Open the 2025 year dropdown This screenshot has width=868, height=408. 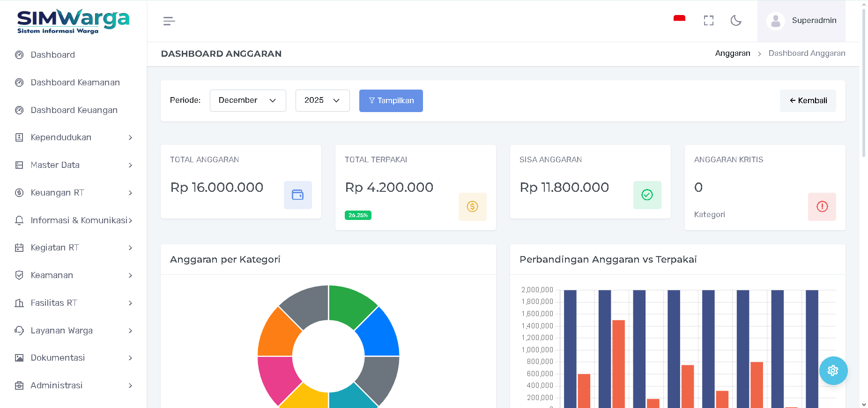tap(322, 100)
